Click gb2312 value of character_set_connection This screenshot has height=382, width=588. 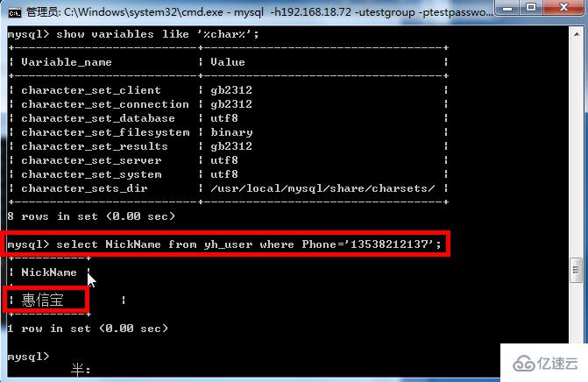pyautogui.click(x=231, y=104)
